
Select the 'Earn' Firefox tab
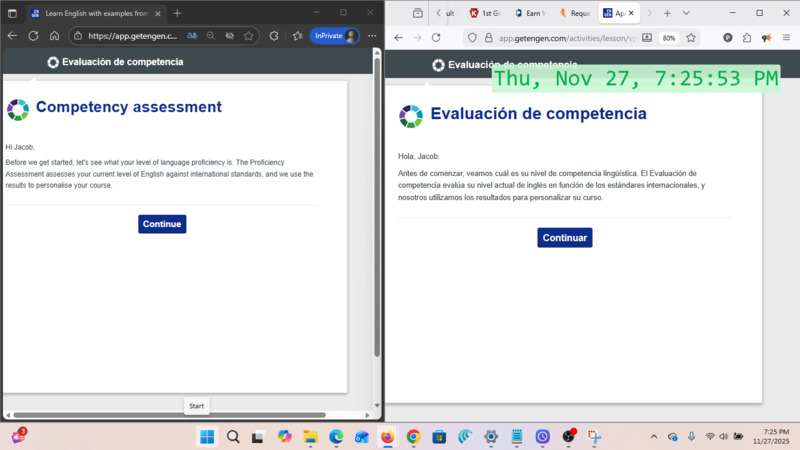(x=531, y=13)
